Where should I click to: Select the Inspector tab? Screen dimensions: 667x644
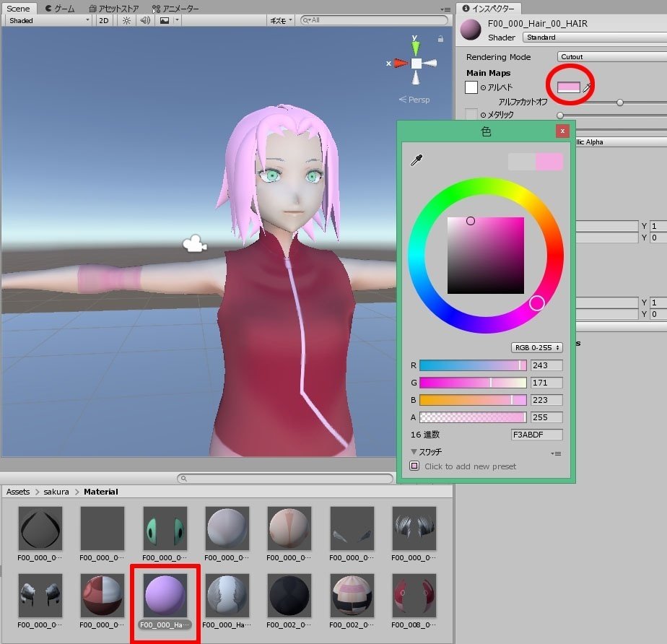tap(488, 9)
